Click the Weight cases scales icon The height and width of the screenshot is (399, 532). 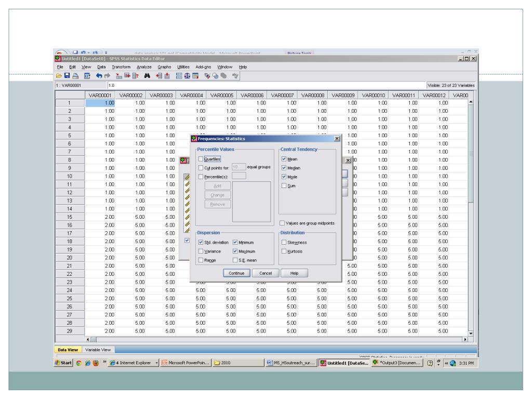[x=187, y=76]
